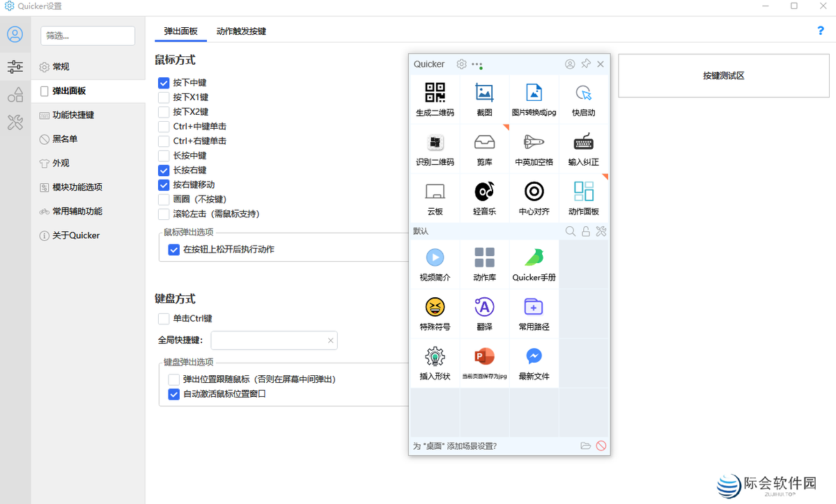Screen dimensions: 836x504
Task: Open the 特殊符号 emoji action
Action: pos(435,313)
